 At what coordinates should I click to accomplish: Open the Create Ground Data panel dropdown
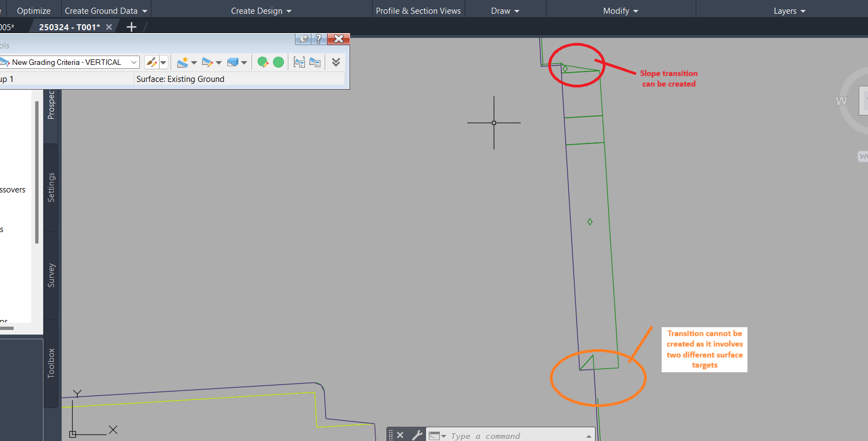click(x=106, y=10)
